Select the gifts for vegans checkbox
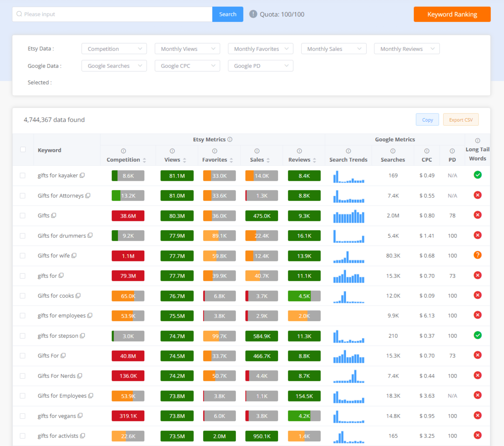This screenshot has width=504, height=446. point(23,416)
